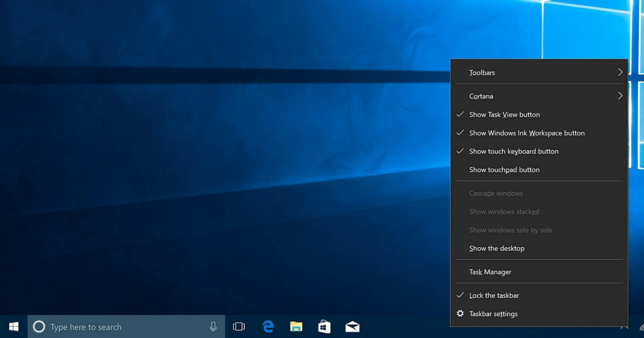Select Task Manager from the context menu
Image resolution: width=644 pixels, height=338 pixels.
[x=490, y=272]
